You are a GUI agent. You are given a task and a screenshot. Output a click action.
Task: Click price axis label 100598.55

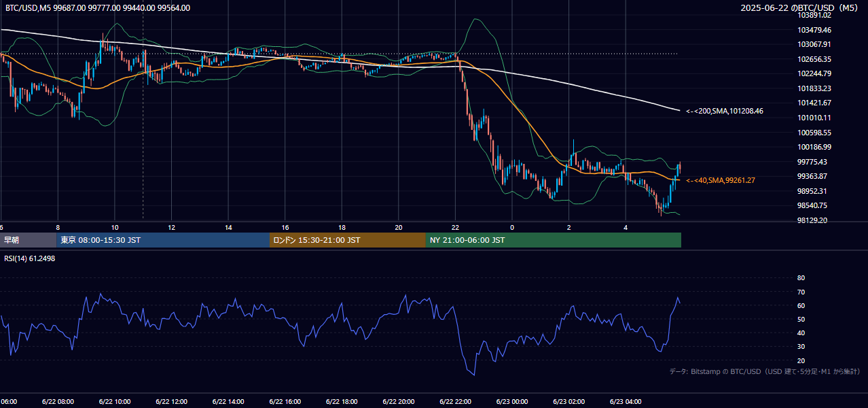(x=814, y=133)
